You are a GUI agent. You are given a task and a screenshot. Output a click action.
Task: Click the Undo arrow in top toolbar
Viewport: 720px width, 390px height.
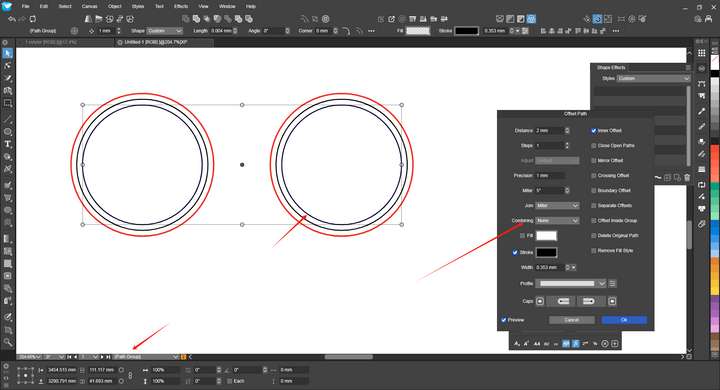12,19
